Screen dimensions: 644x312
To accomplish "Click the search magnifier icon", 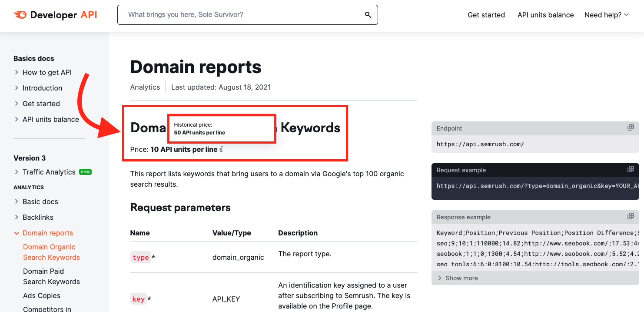I will click(368, 15).
